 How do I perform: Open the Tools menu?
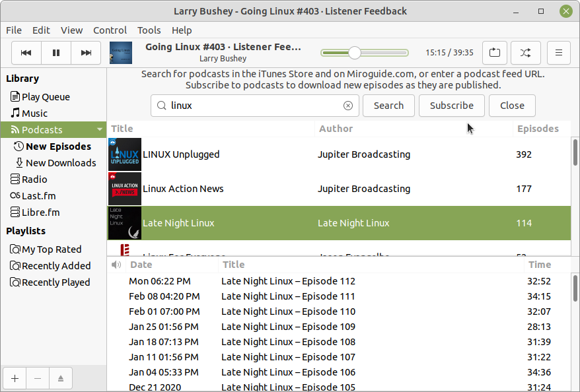(149, 30)
